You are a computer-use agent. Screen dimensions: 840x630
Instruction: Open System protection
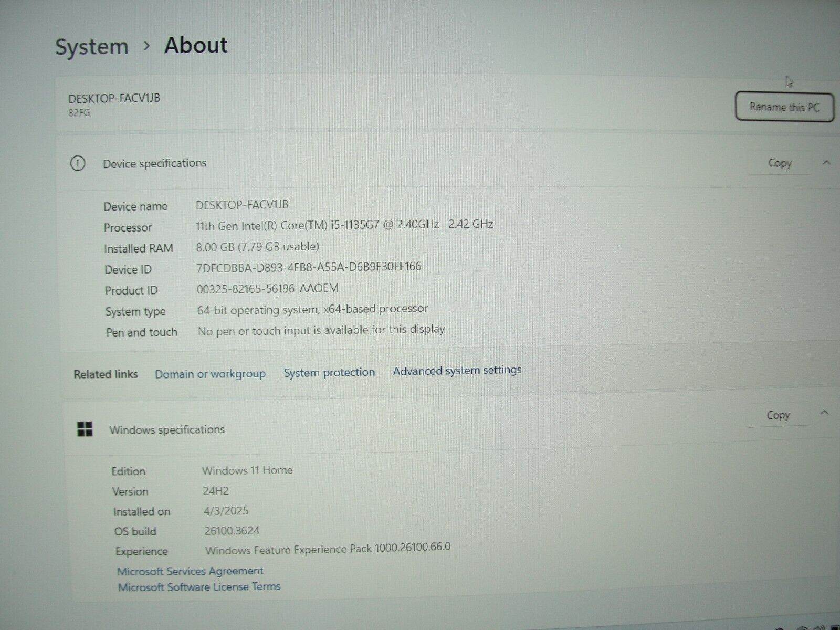[329, 372]
